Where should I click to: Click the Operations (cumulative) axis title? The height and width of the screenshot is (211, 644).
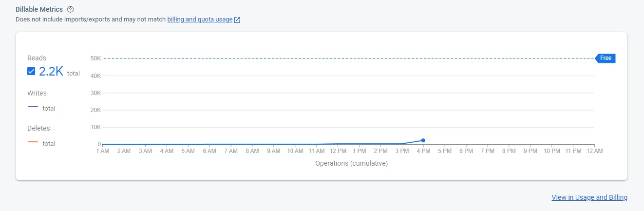click(351, 163)
